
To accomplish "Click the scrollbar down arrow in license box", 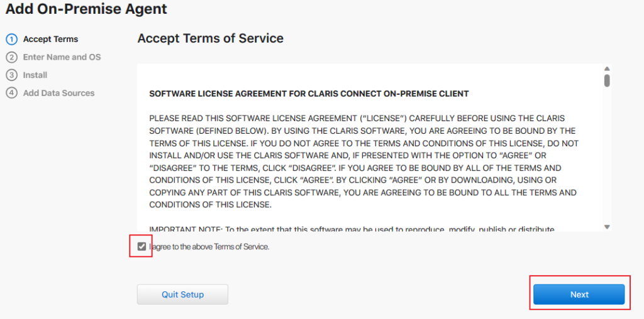I will (607, 227).
